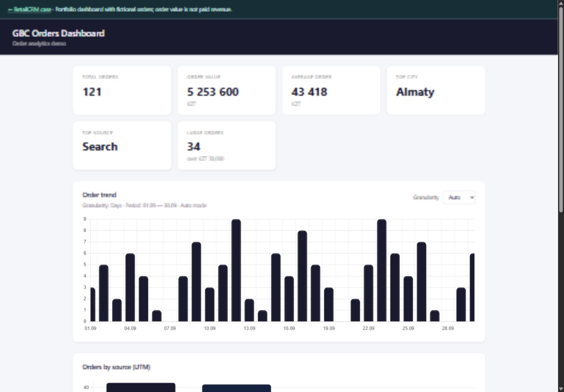Screen dimensions: 564x392
Task: Click the scrollbar down arrow
Action: [560, 388]
